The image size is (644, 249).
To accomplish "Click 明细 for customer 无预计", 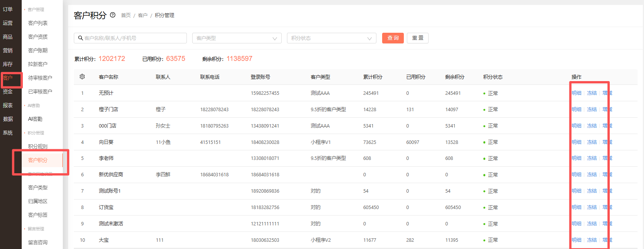I will (x=576, y=93).
